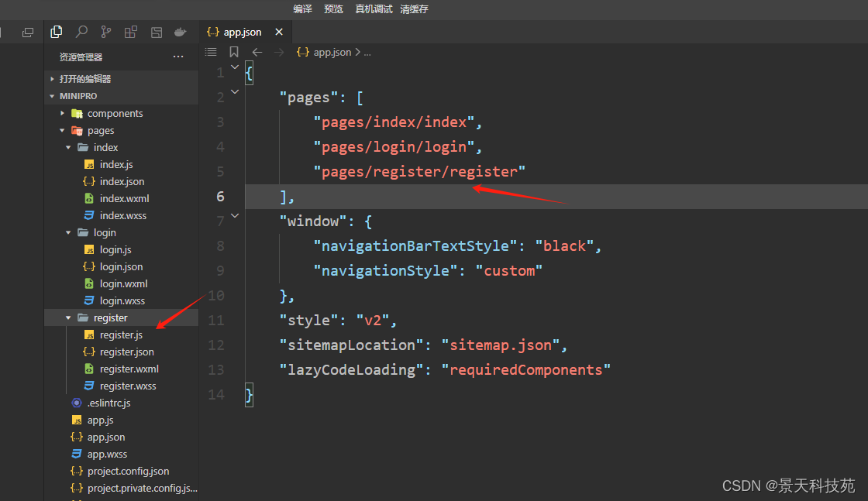Click the outline list icon in the breadcrumb bar

click(211, 52)
